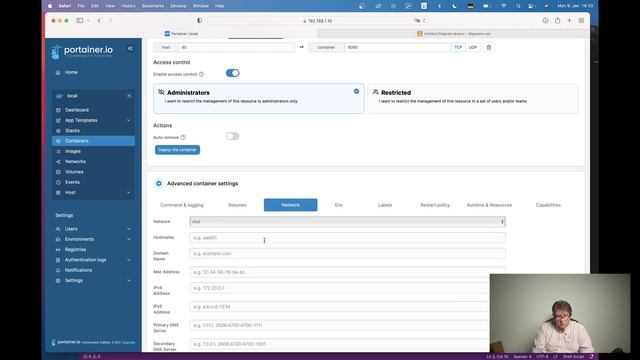The width and height of the screenshot is (640, 360).
Task: Show Safari tab overview
Action: point(581,20)
